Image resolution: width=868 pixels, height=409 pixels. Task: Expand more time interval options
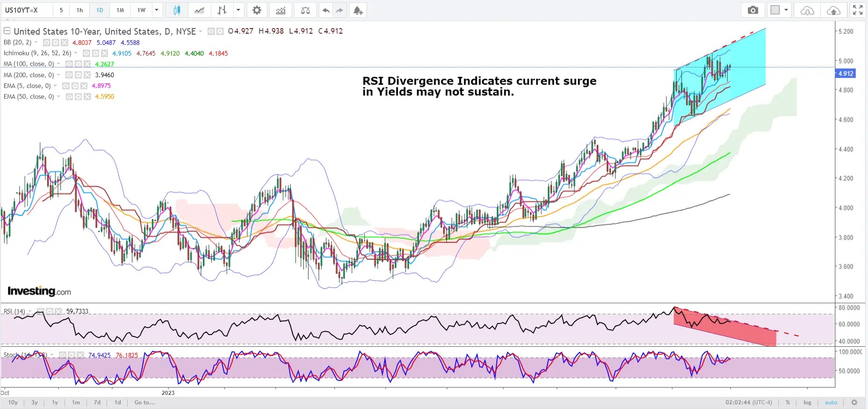157,10
